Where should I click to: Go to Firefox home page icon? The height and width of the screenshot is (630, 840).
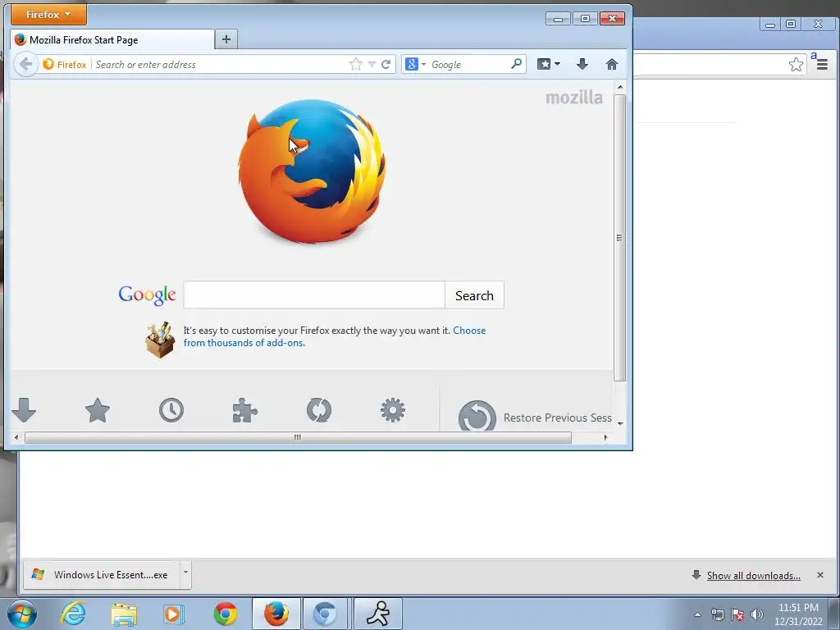[612, 64]
